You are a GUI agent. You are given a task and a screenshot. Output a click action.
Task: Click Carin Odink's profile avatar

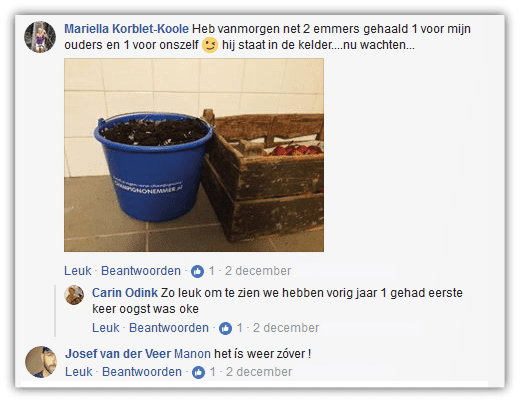click(x=74, y=295)
